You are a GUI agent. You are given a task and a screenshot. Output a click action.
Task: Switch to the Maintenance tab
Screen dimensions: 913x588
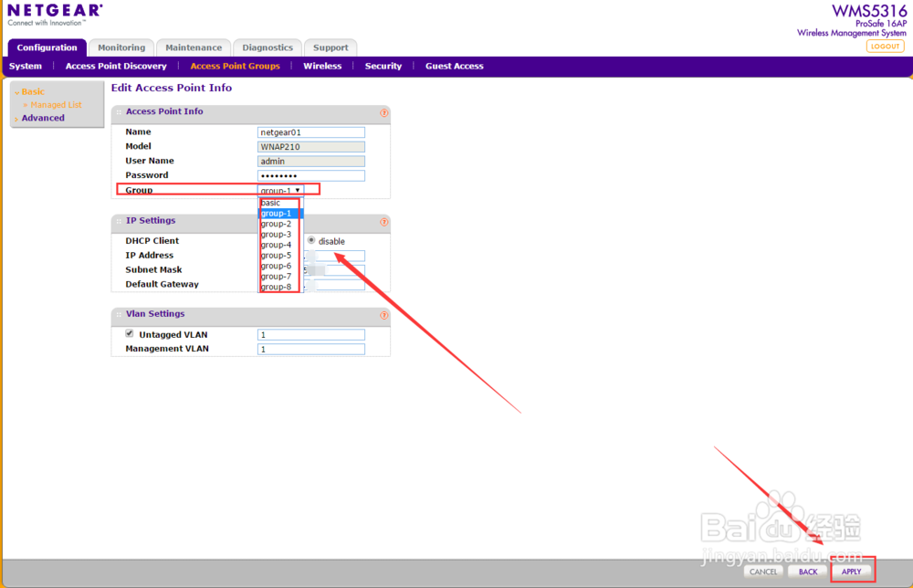coord(194,47)
